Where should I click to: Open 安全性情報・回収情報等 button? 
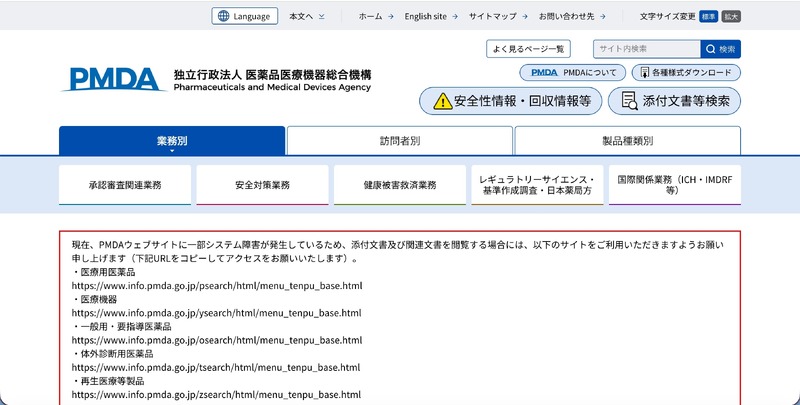click(x=511, y=101)
